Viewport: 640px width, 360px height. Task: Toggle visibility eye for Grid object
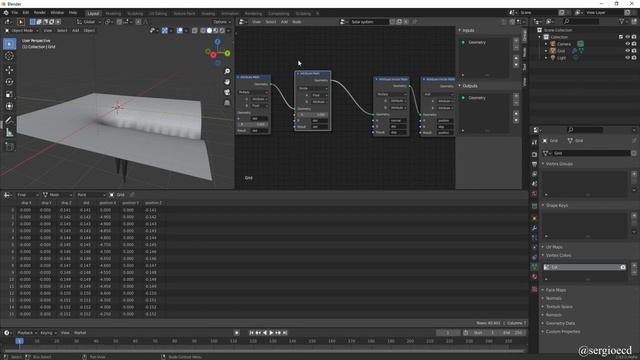click(x=628, y=51)
